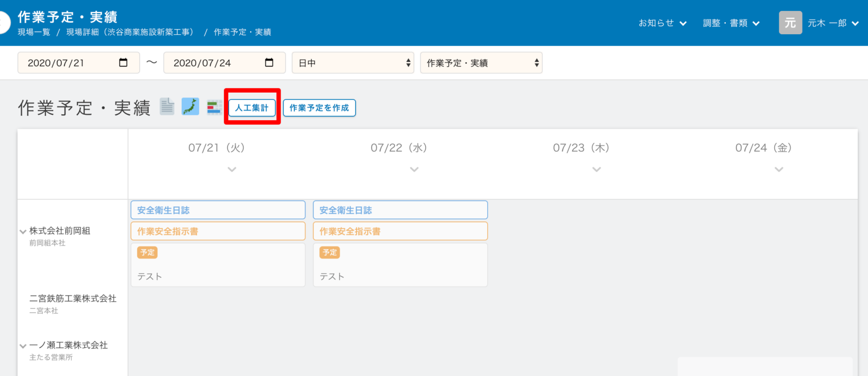Open 安全衛生日誌 for 07/21
The width and height of the screenshot is (868, 376).
pos(218,210)
